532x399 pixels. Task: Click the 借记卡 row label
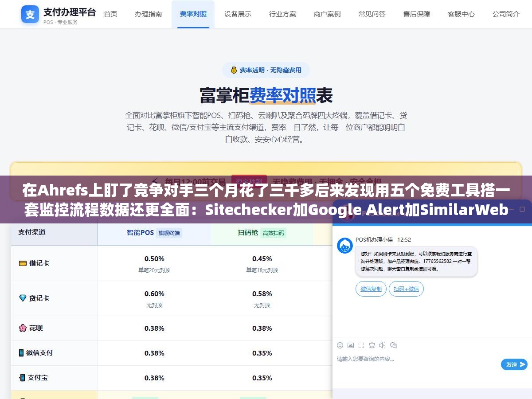click(x=39, y=263)
